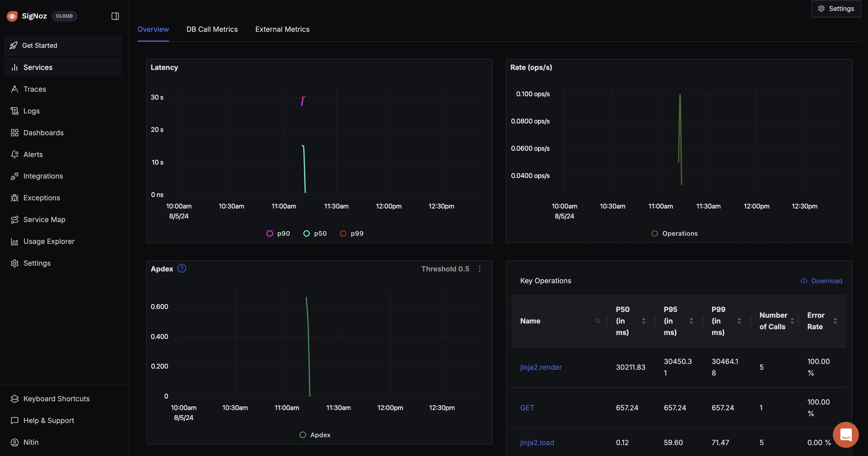Click the sidebar Settings gear icon

click(x=15, y=263)
